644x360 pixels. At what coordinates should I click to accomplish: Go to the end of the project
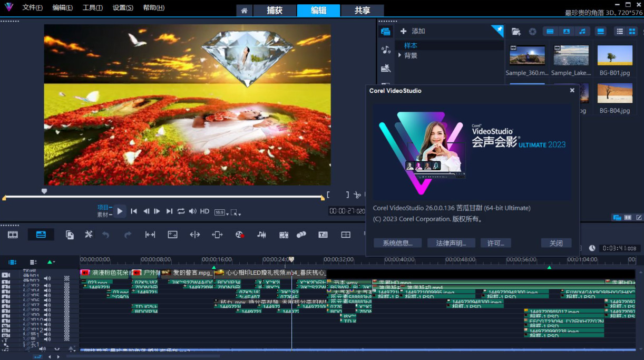click(169, 211)
